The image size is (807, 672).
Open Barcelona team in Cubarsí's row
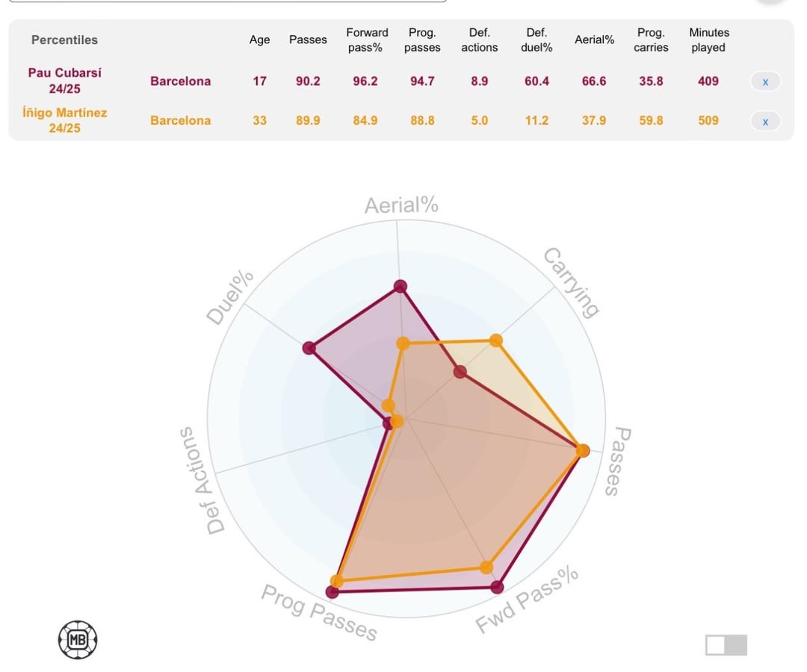point(181,81)
